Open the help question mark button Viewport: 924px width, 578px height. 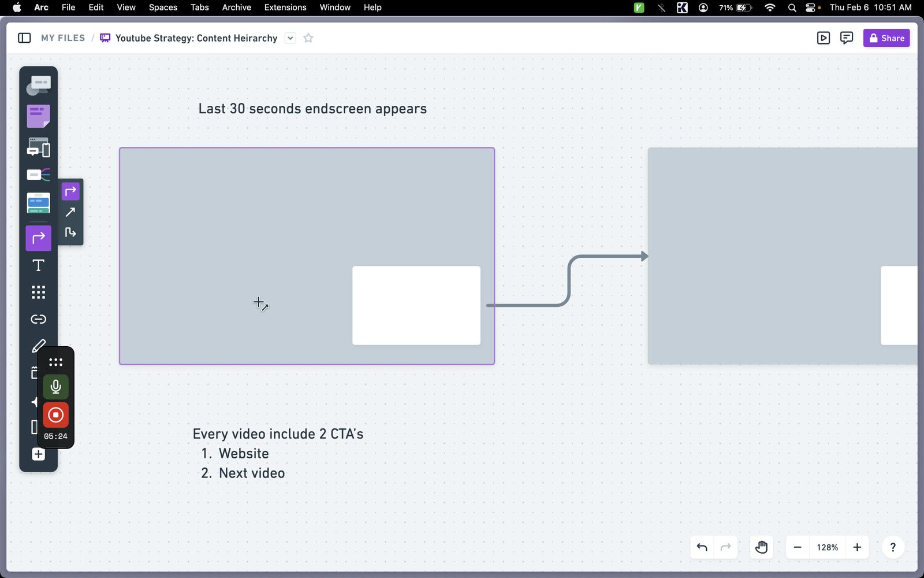pos(893,547)
